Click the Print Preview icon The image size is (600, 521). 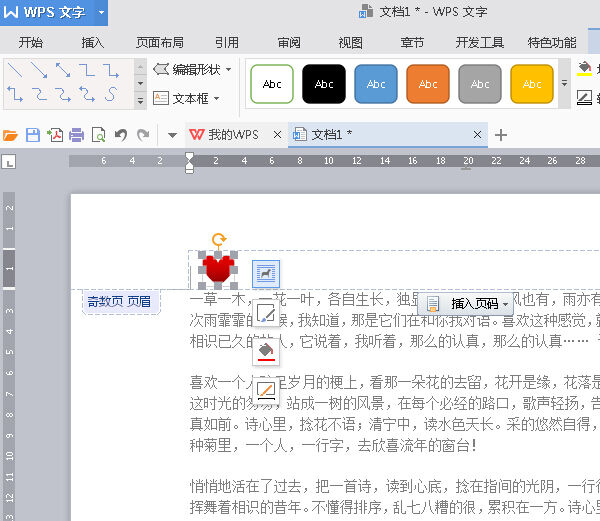(x=98, y=135)
